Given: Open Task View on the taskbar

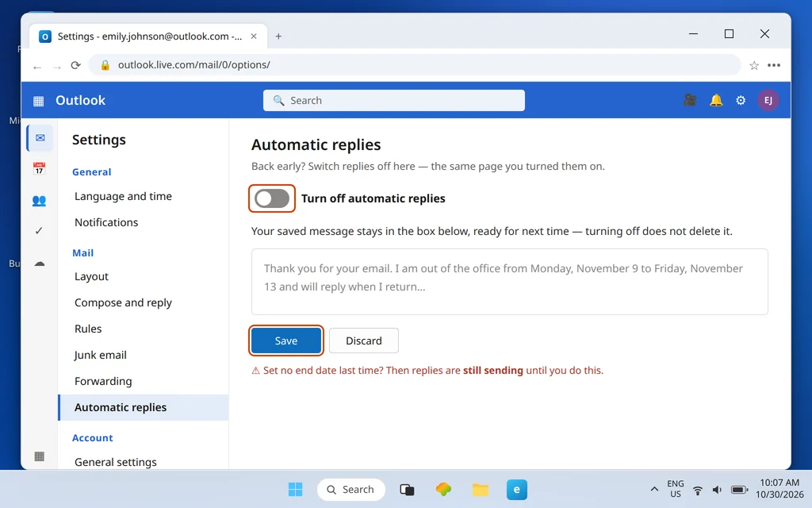Looking at the screenshot, I should coord(407,489).
